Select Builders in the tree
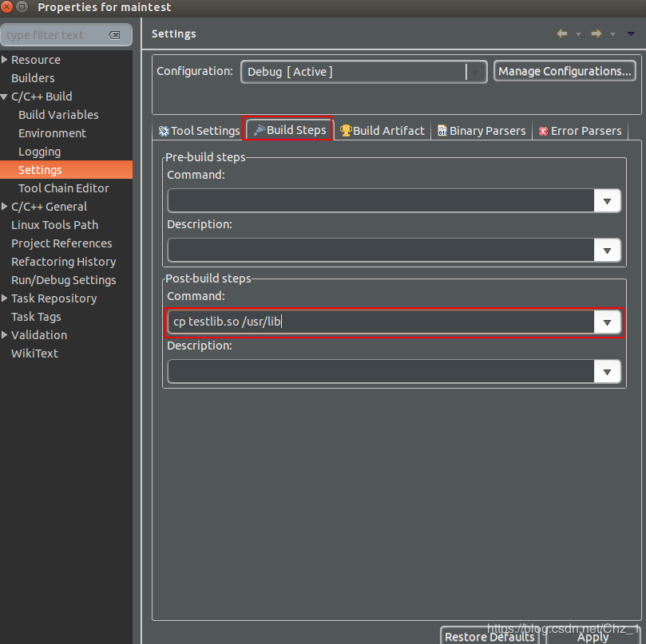Image resolution: width=646 pixels, height=644 pixels. click(x=33, y=78)
